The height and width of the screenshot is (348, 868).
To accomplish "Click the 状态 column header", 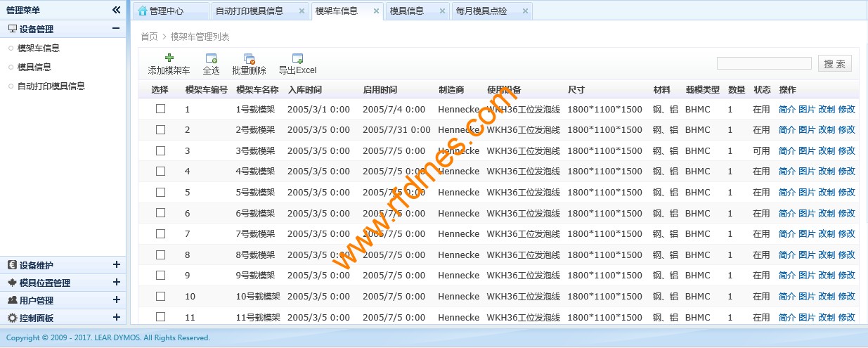I will (x=763, y=90).
